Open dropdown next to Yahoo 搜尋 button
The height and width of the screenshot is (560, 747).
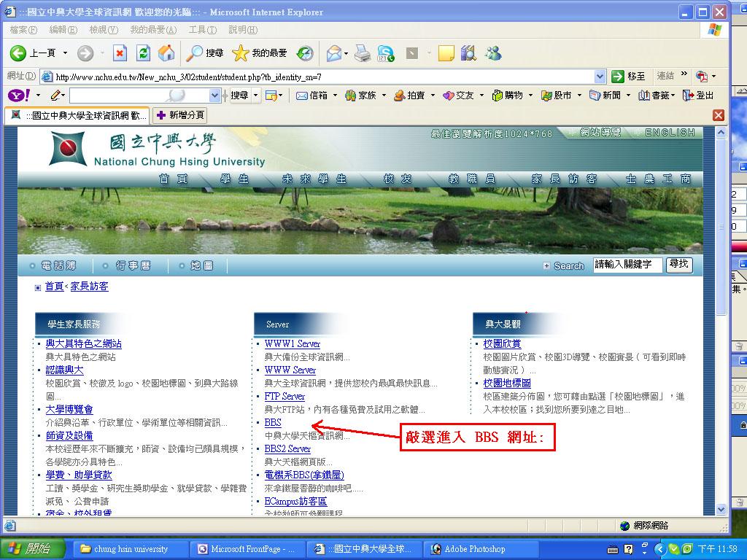(256, 96)
